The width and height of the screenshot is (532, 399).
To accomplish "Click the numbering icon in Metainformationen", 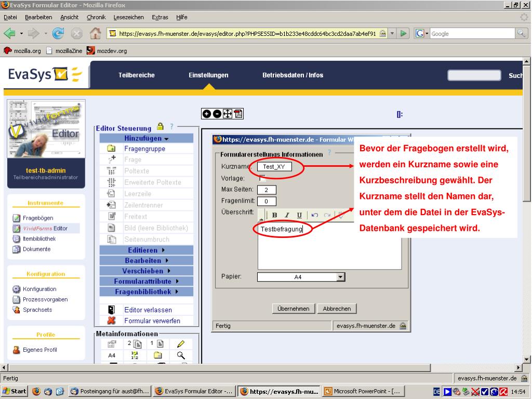I will tap(135, 355).
